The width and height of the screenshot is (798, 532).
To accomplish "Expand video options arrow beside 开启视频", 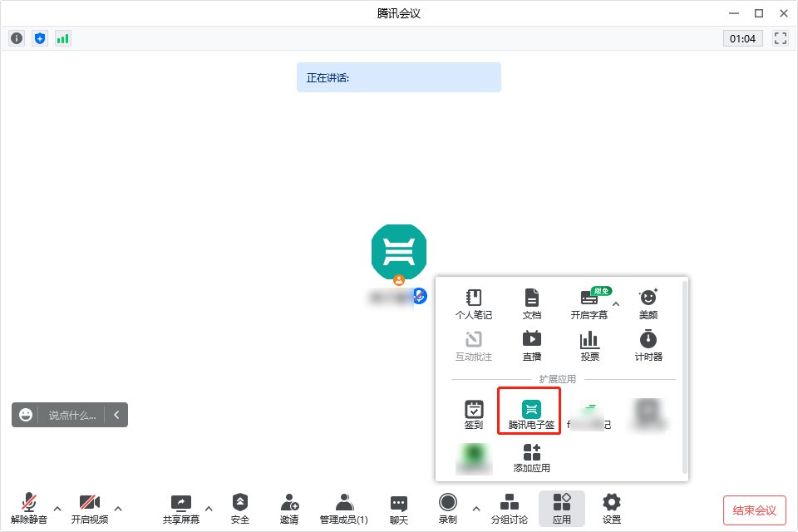I will 118,509.
